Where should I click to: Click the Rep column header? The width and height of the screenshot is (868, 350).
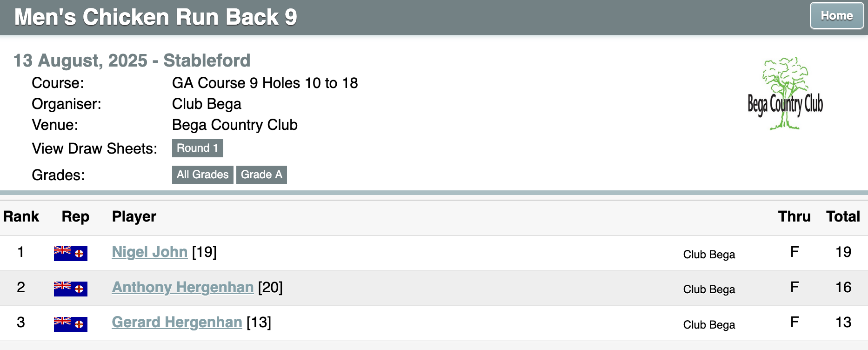click(75, 216)
